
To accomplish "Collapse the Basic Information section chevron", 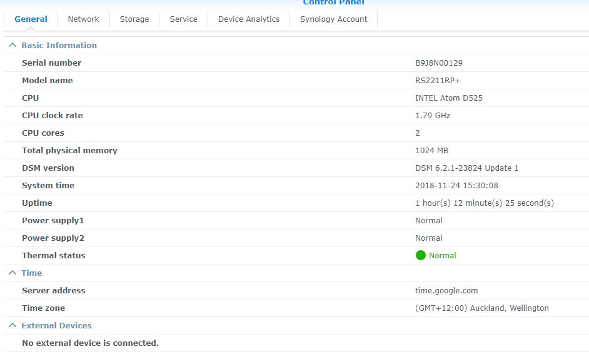I will [x=12, y=45].
